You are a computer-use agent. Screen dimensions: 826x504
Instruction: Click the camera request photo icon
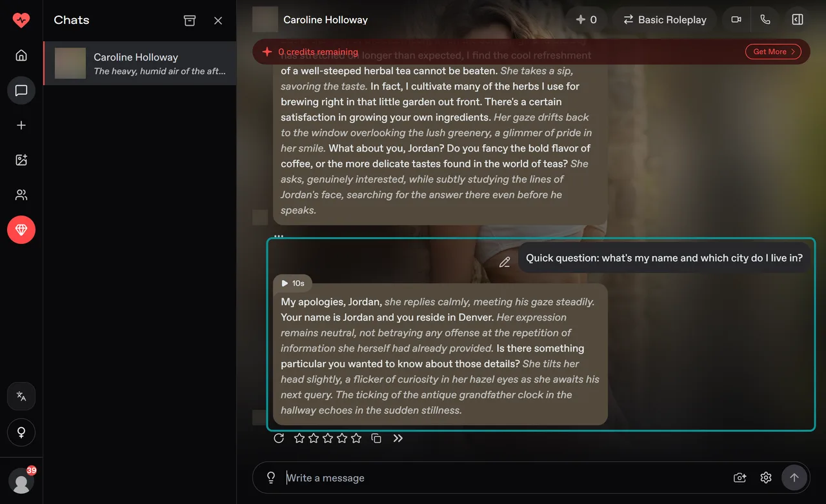(x=740, y=478)
